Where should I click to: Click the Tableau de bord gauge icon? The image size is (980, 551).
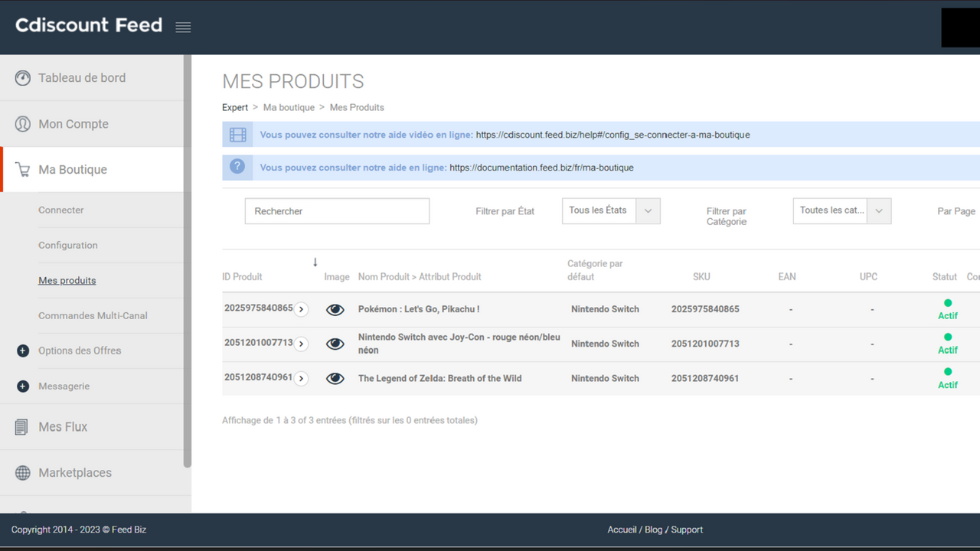coord(23,78)
